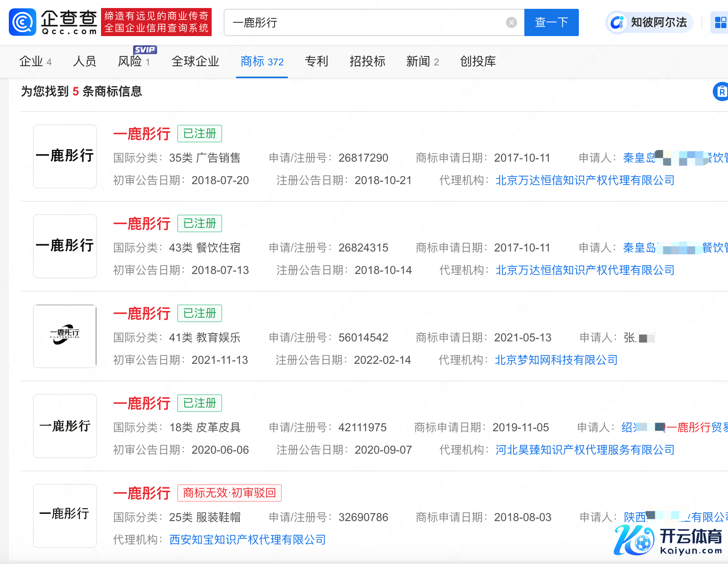
Task: Open the 知彼阿尔法 AI assistant
Action: click(x=649, y=22)
